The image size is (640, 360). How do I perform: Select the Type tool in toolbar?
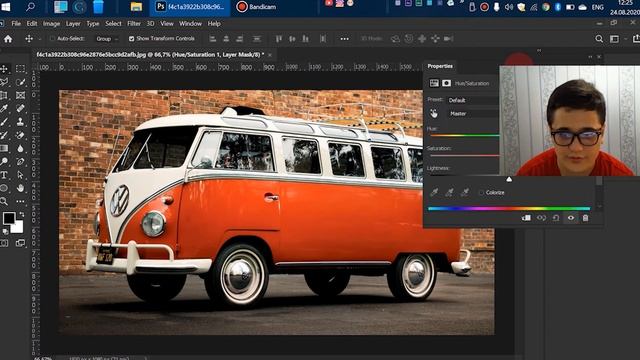4,175
